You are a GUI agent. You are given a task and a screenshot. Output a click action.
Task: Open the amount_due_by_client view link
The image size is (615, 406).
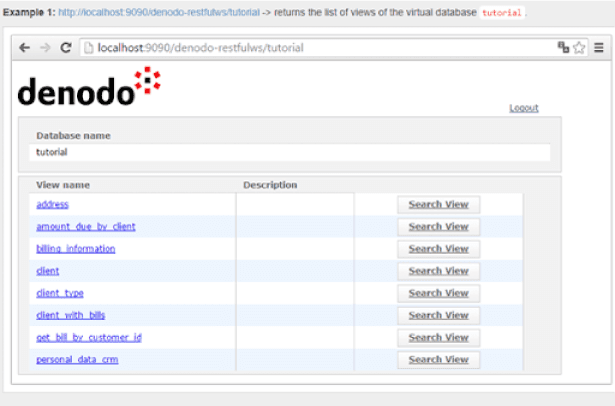tap(86, 227)
